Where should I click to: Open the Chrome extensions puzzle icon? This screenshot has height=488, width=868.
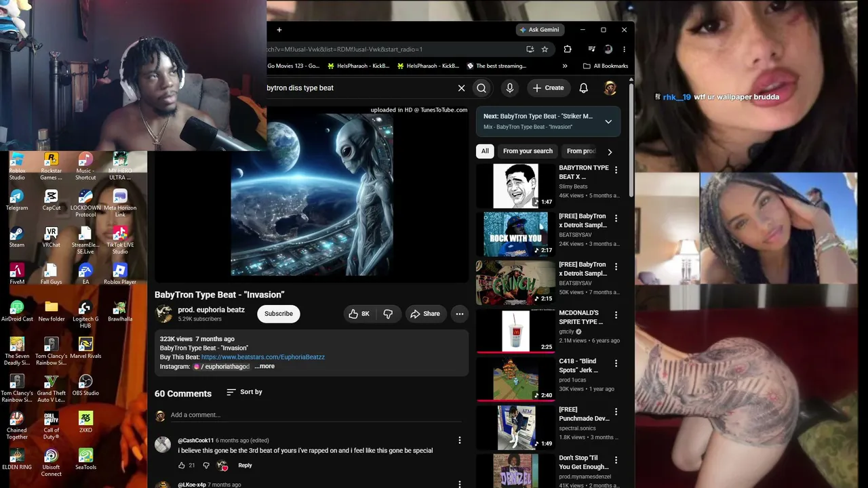click(568, 49)
